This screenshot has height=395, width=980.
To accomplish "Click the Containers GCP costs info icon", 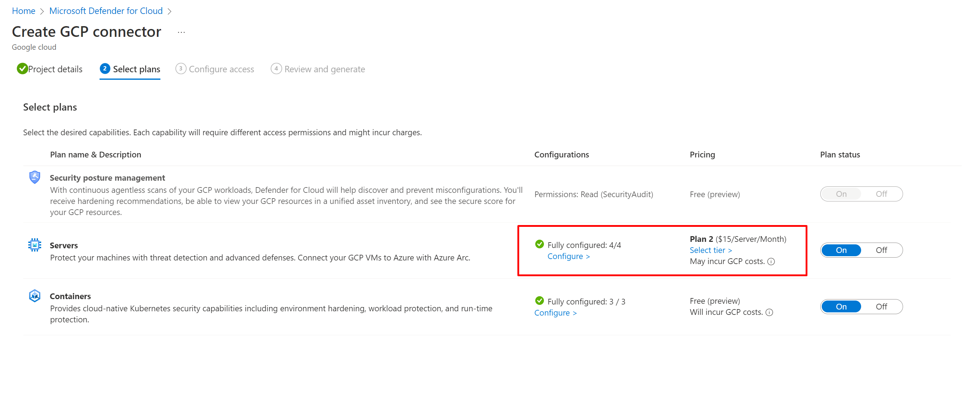I will [769, 312].
